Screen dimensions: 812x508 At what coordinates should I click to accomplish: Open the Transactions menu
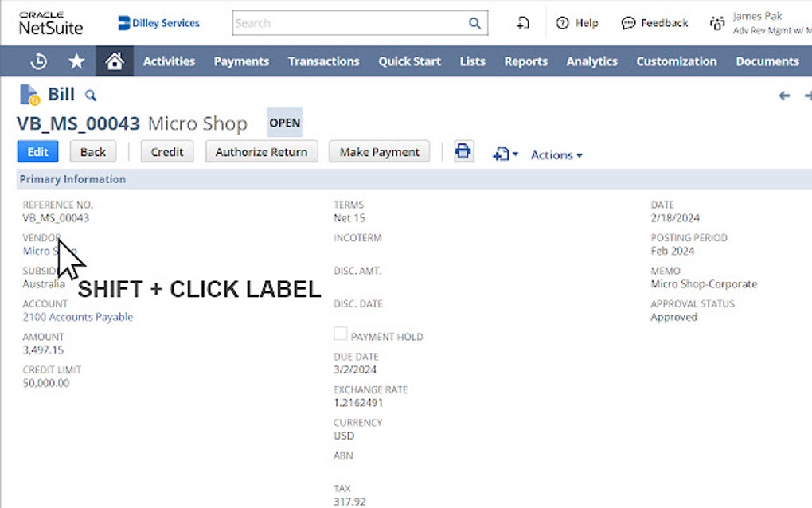(323, 61)
